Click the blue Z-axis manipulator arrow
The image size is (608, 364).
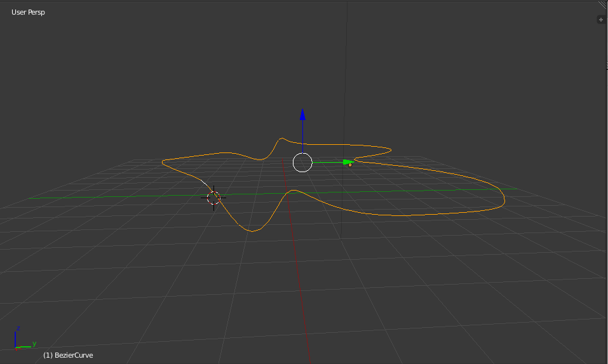302,115
